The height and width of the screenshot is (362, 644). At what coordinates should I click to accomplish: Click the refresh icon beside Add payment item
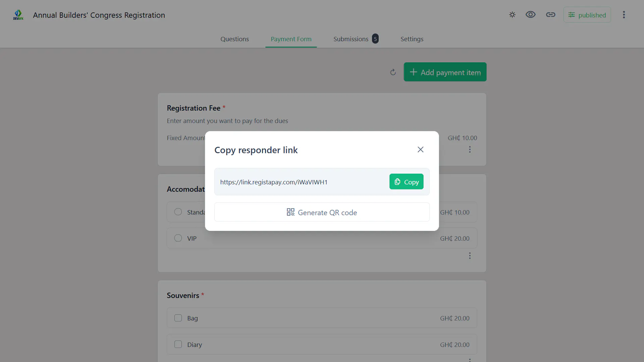coord(393,72)
